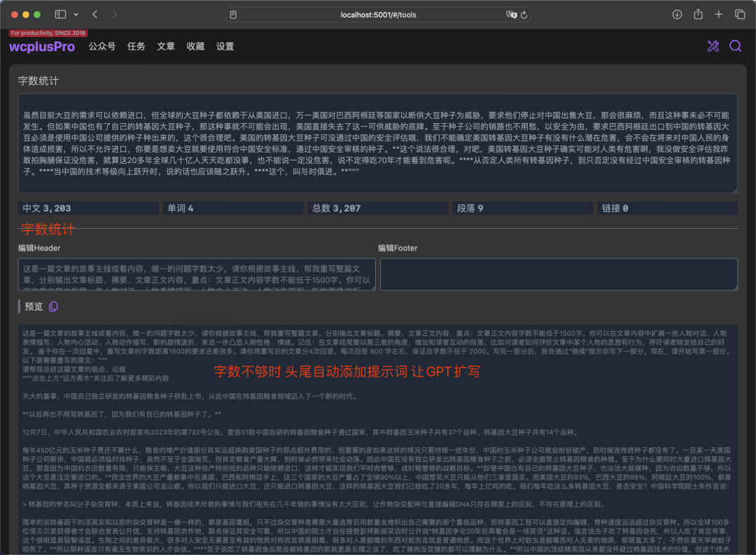Select the 段落 9 count field
Screen dimensions: 756x555
[x=523, y=209]
